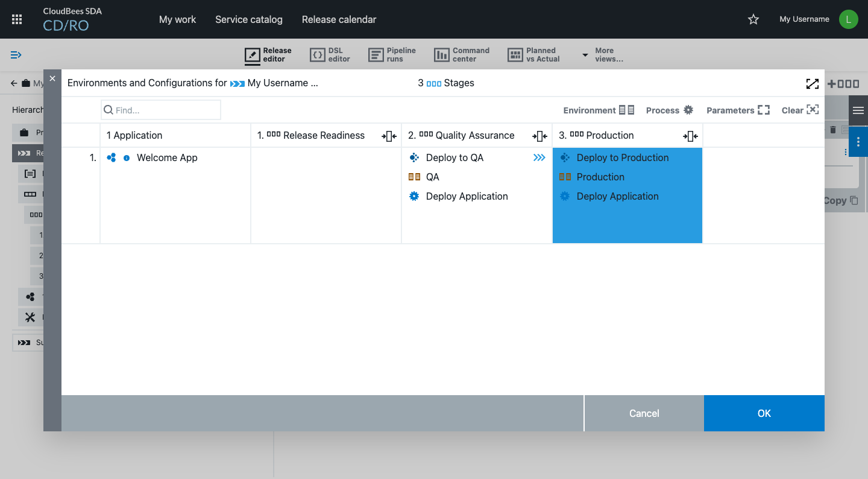Image resolution: width=868 pixels, height=479 pixels.
Task: Collapse the Release Readiness stage column
Action: point(389,136)
